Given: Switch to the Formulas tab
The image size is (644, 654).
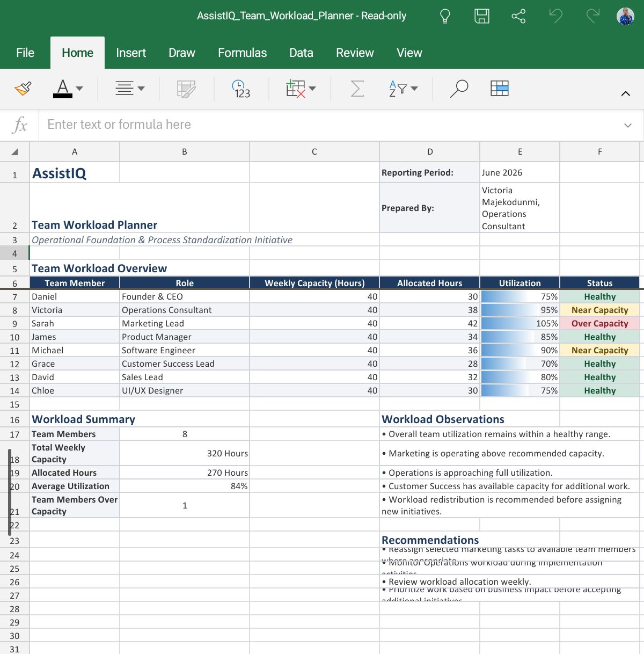Looking at the screenshot, I should coord(242,53).
